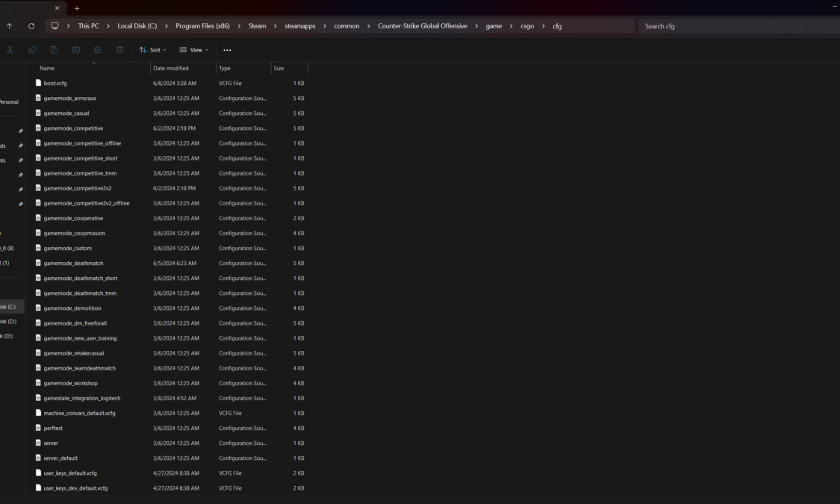Click the Cut scissors icon
Screen dimensions: 840x504
tap(10, 50)
